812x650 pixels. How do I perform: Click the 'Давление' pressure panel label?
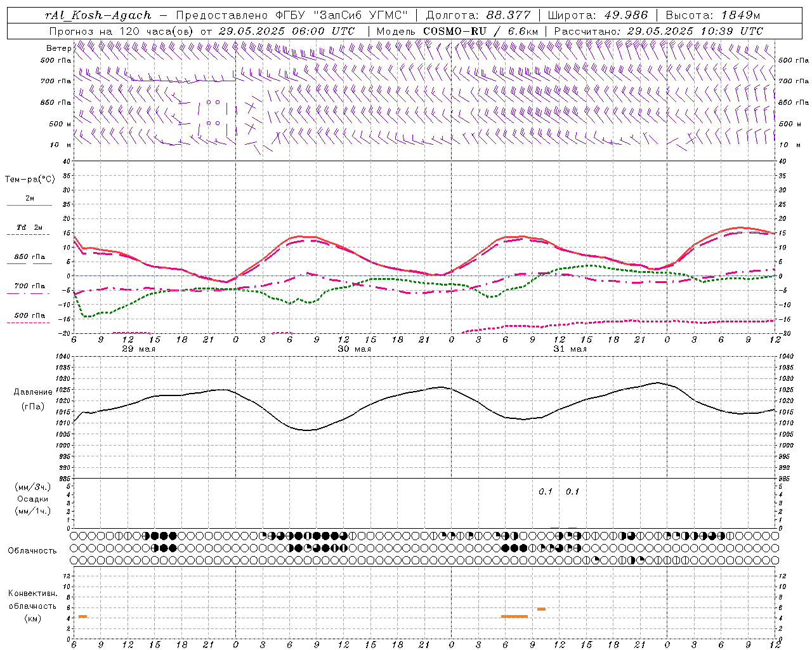pos(33,392)
